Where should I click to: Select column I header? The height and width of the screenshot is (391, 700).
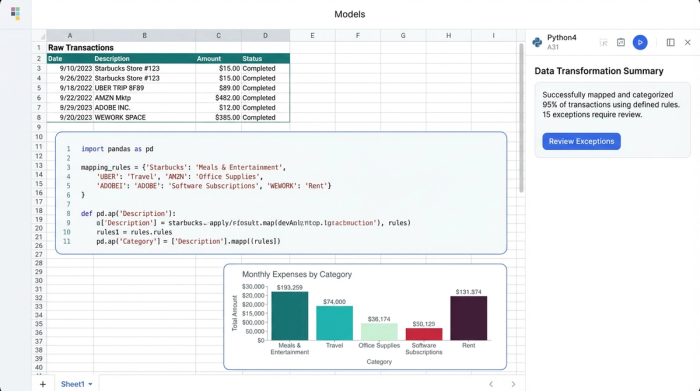click(493, 35)
